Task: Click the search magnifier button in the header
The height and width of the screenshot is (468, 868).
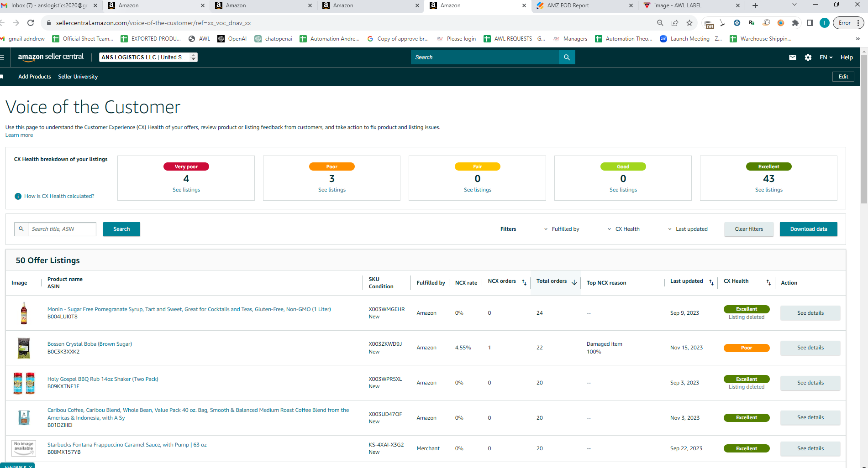Action: click(567, 57)
